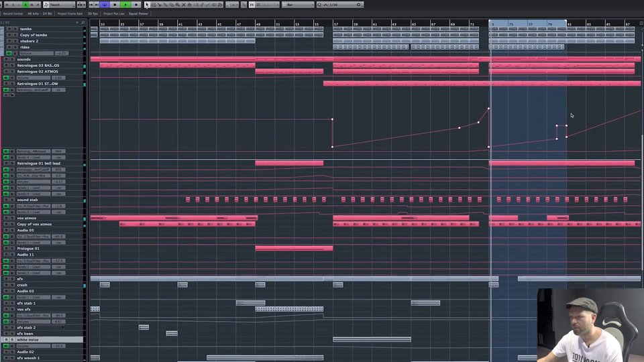Activate cycle/loop transport button
The height and width of the screenshot is (362, 644).
105,5
